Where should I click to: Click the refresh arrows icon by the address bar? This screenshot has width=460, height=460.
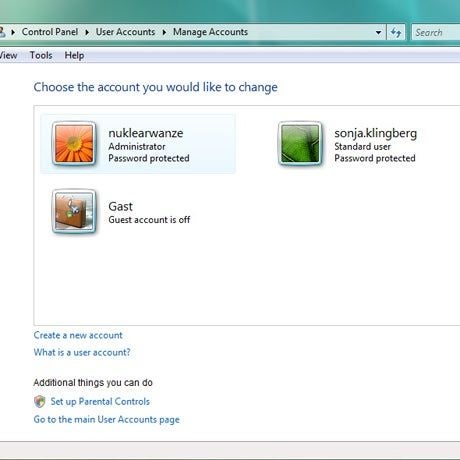pyautogui.click(x=396, y=32)
